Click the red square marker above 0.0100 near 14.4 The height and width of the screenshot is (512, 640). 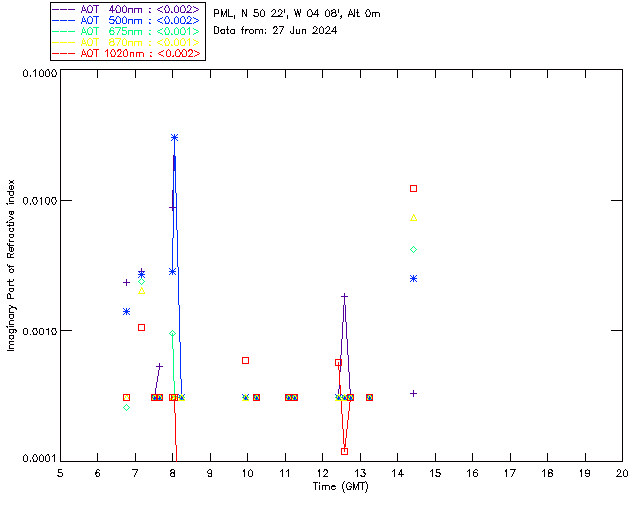click(413, 189)
